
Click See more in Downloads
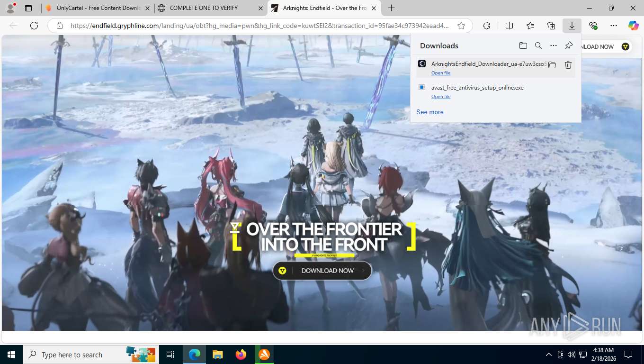point(430,112)
